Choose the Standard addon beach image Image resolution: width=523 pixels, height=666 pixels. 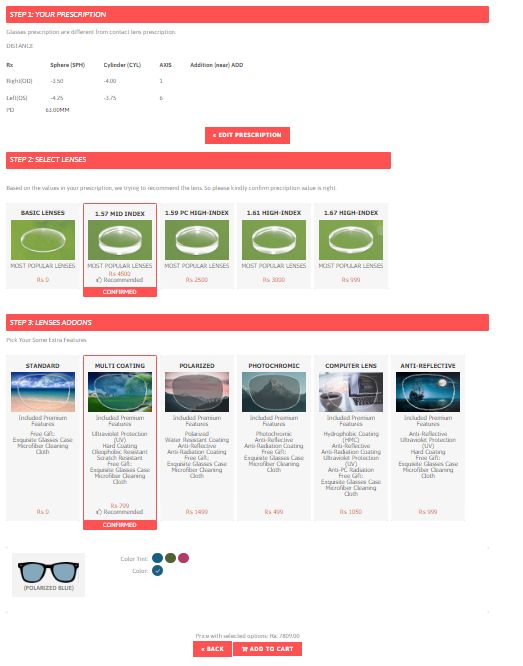click(43, 392)
